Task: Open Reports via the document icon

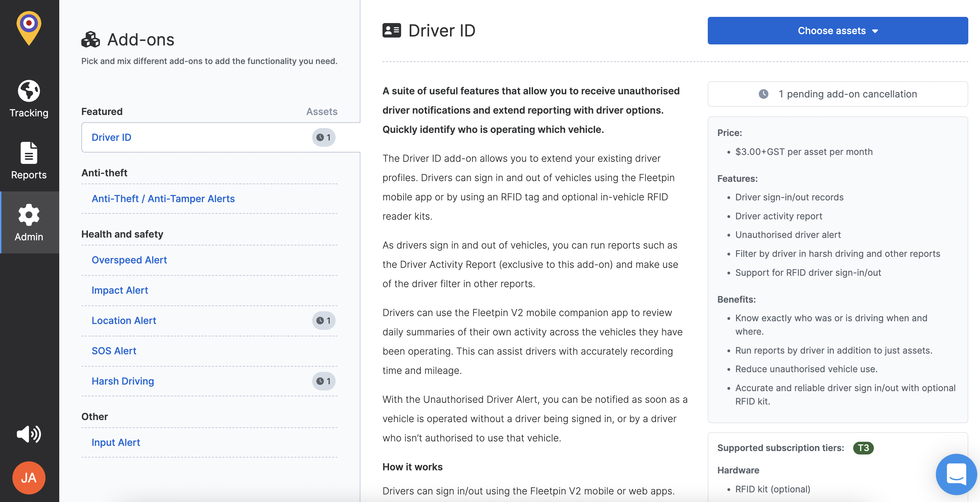Action: tap(29, 153)
